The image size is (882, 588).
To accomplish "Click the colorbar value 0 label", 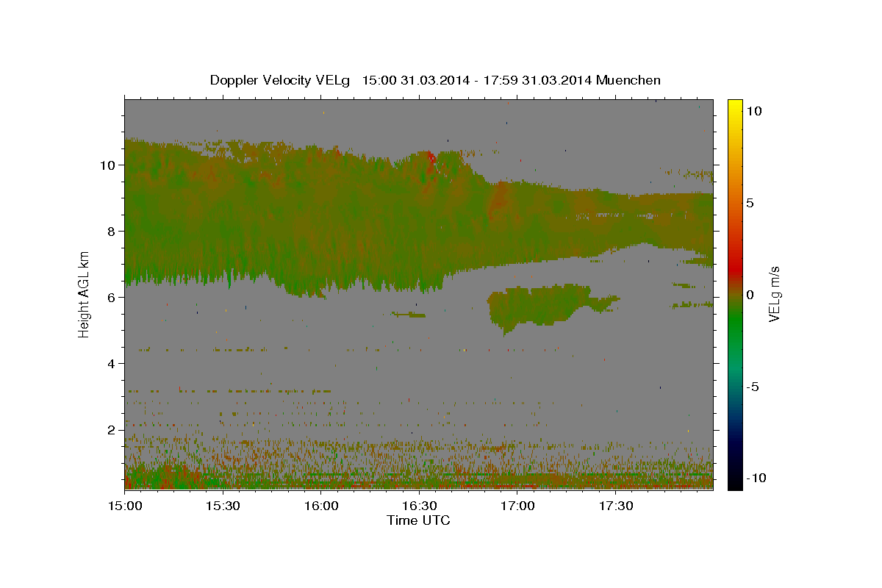I will [750, 295].
